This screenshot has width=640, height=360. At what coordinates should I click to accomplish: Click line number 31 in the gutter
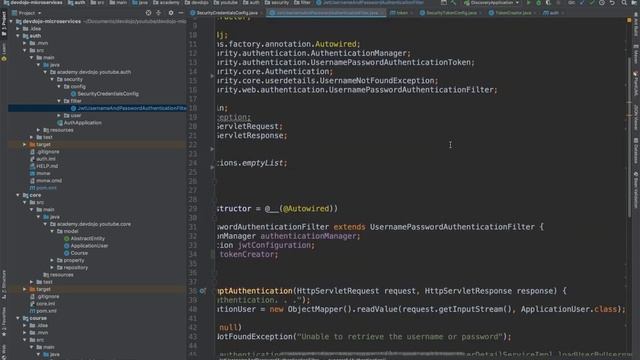click(x=193, y=227)
